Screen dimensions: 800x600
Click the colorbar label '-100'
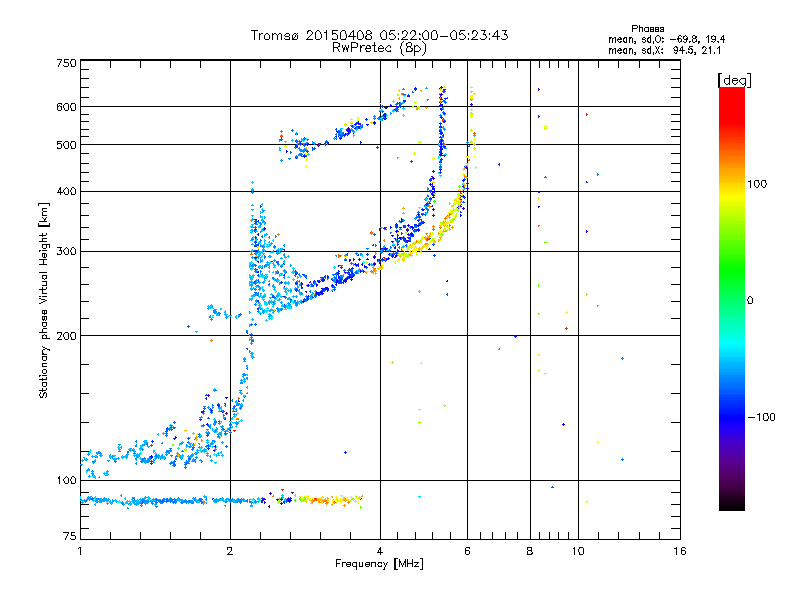pos(761,417)
